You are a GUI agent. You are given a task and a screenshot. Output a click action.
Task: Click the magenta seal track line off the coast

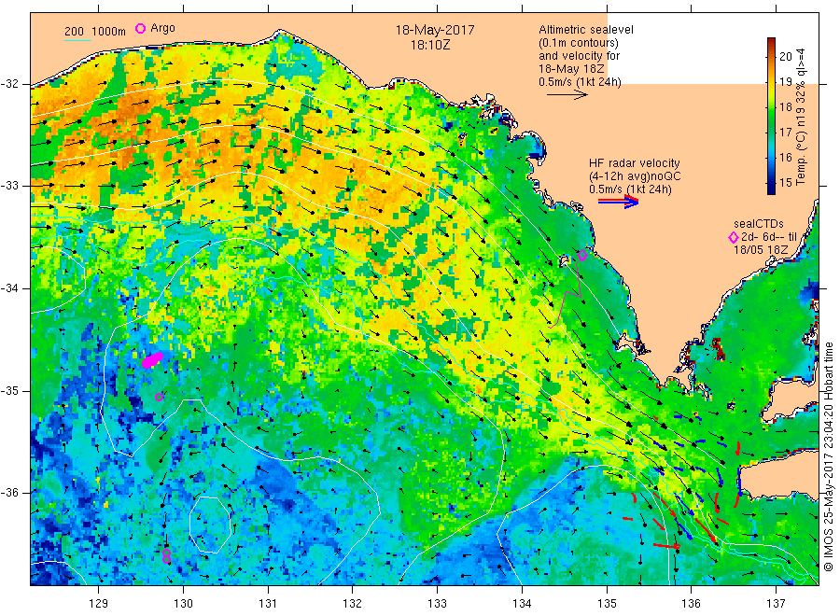click(x=566, y=292)
